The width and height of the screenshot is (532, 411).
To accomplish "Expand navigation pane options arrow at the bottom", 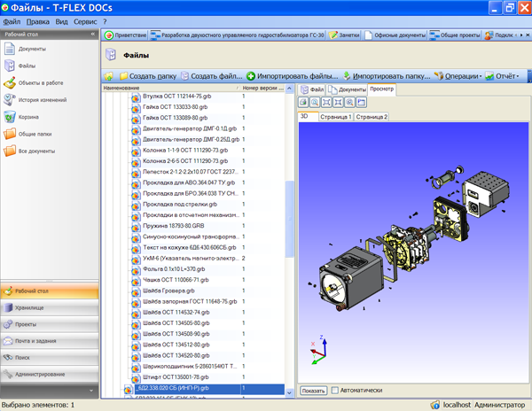I will 91,391.
